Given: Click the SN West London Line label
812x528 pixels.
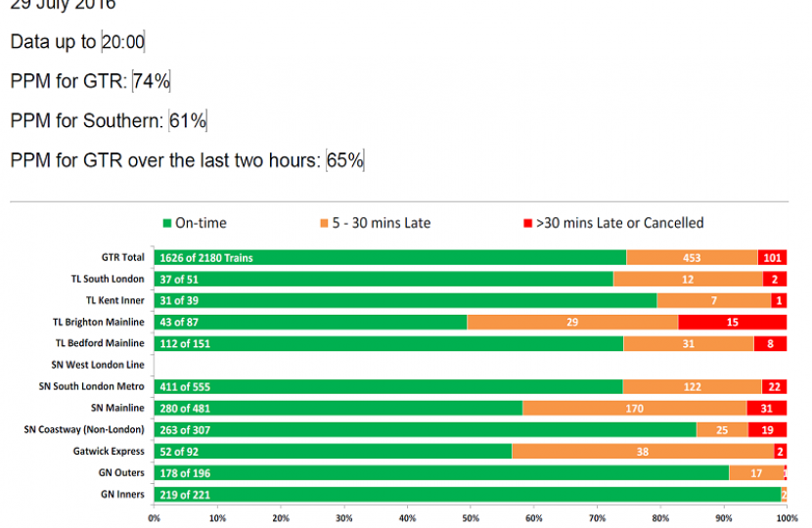Looking at the screenshot, I should [97, 366].
